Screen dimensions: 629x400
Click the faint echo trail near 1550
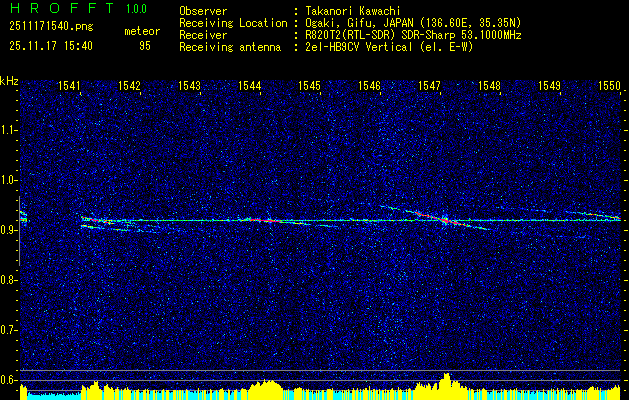pos(593,215)
